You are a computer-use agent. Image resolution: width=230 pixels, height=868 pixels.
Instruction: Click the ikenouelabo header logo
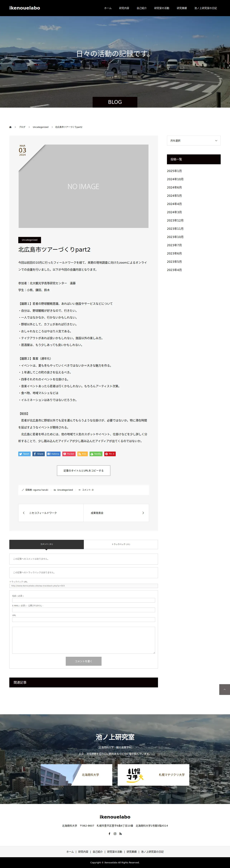(25, 8)
